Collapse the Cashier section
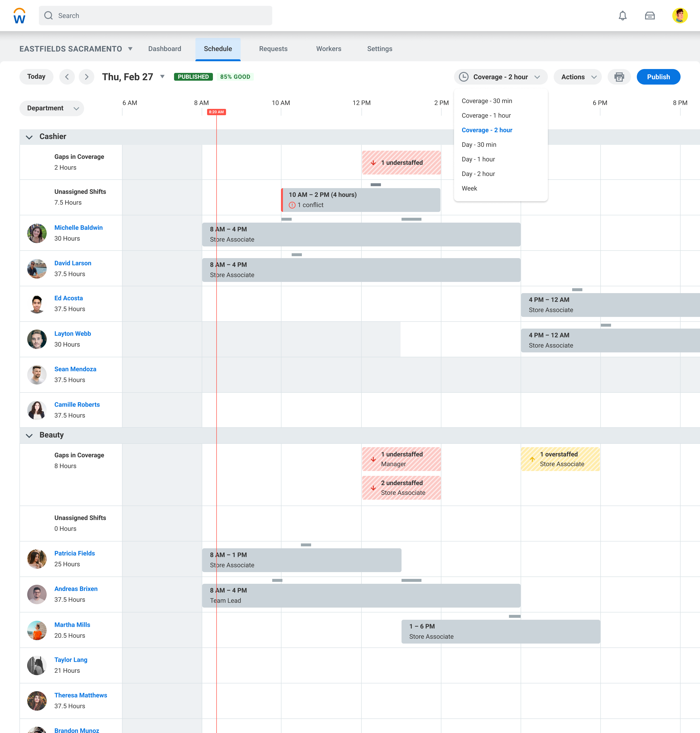The width and height of the screenshot is (700, 733). pyautogui.click(x=29, y=137)
